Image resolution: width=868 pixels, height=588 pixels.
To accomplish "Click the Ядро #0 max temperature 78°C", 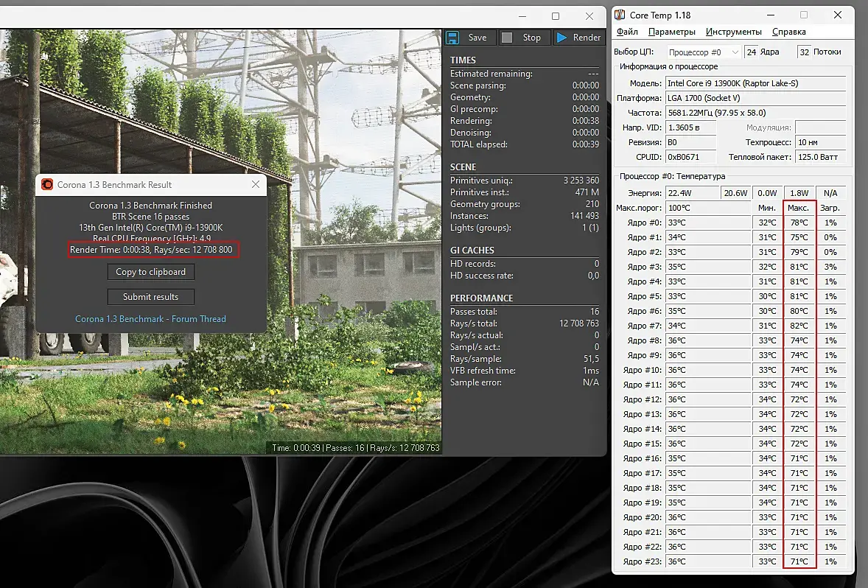I will click(799, 223).
